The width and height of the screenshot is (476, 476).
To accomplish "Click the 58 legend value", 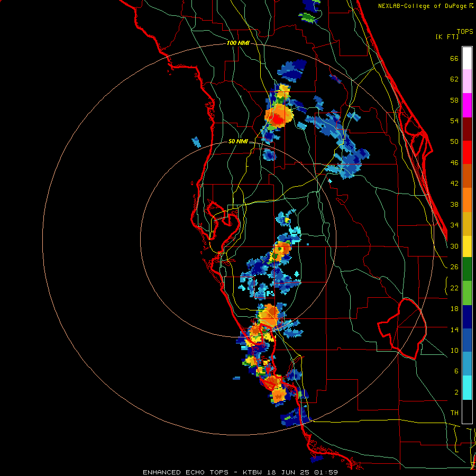I will coord(454,100).
